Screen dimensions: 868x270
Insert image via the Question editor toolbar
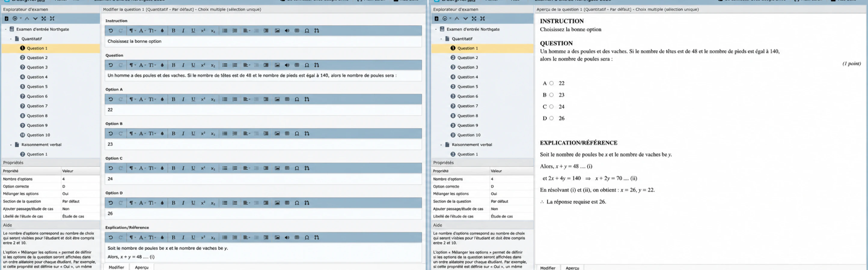coord(277,65)
